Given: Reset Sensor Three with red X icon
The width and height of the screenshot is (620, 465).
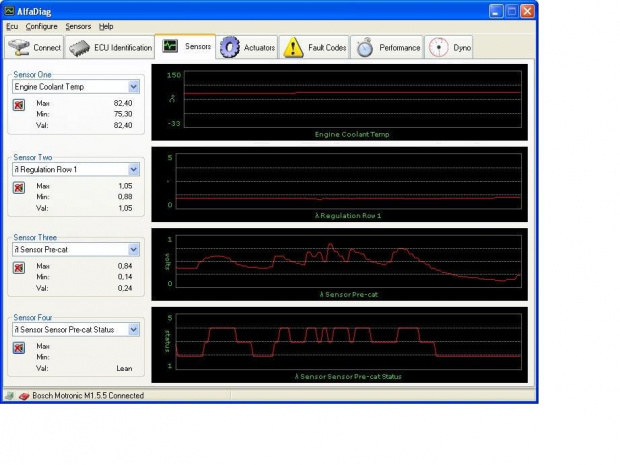Looking at the screenshot, I should 19,268.
